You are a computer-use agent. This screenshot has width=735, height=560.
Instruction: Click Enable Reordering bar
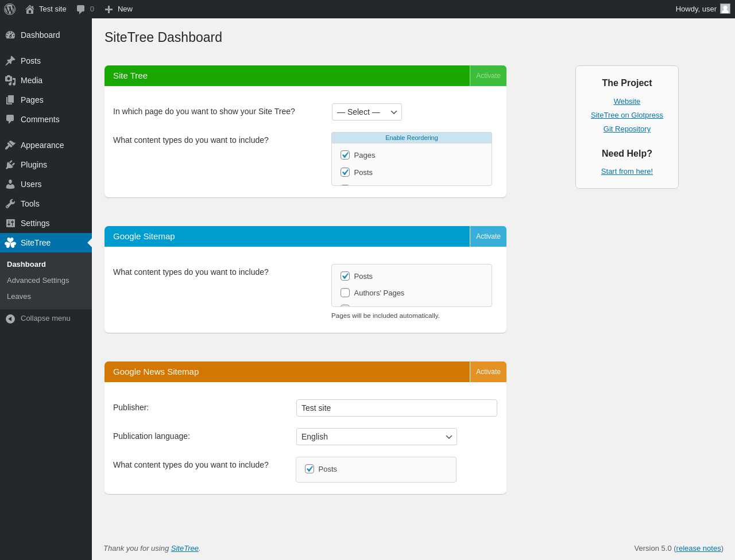412,138
